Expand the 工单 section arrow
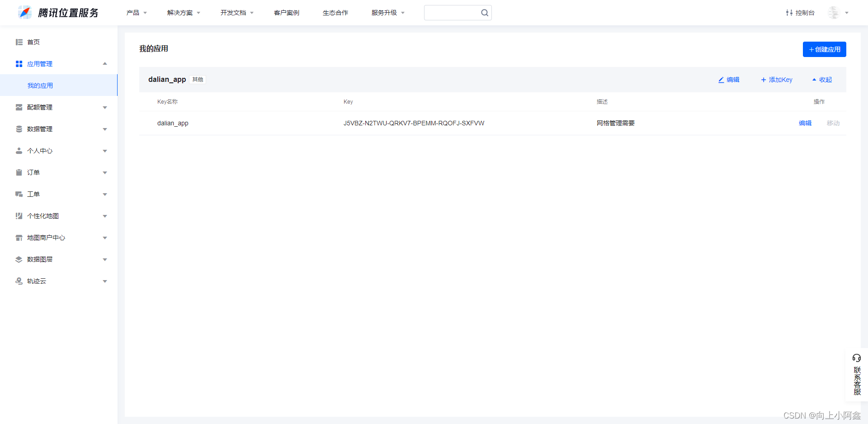Viewport: 868px width, 424px height. [x=105, y=194]
